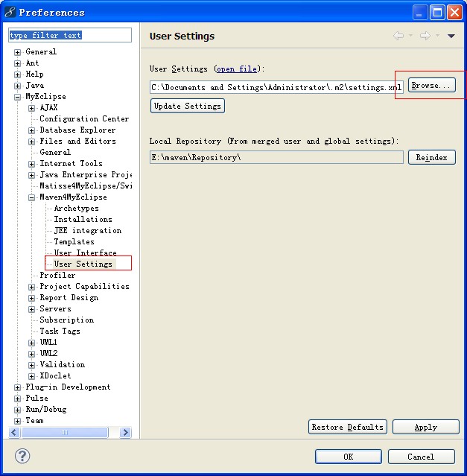Click the Local Repository path field
Viewport: 467px width, 476px height.
click(276, 158)
